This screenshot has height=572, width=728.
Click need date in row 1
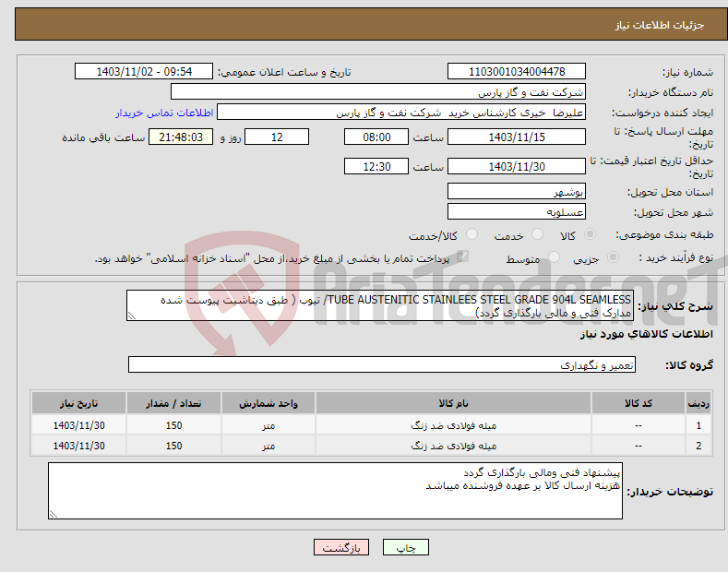(x=79, y=425)
